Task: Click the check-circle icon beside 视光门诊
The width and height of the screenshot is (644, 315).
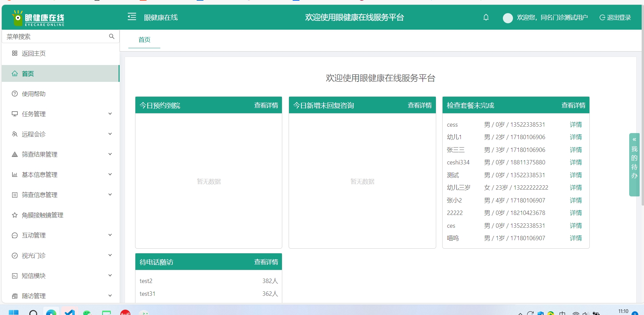Action: pyautogui.click(x=14, y=255)
